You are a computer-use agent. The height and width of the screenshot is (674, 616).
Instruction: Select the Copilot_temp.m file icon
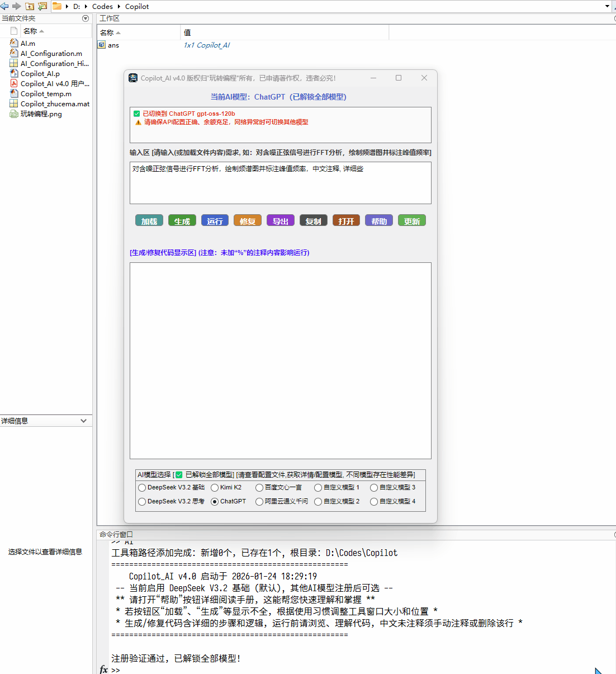click(14, 93)
